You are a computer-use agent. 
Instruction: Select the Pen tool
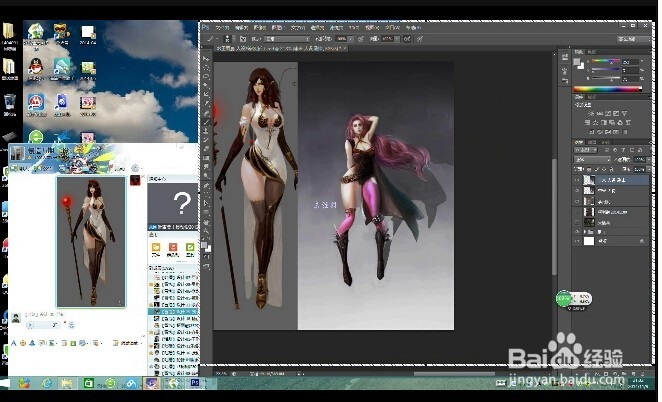(207, 186)
